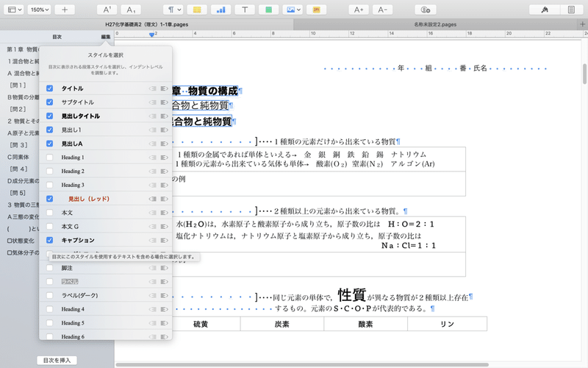Open the View options dropdown in toolbar
The height and width of the screenshot is (368, 588).
(x=15, y=10)
